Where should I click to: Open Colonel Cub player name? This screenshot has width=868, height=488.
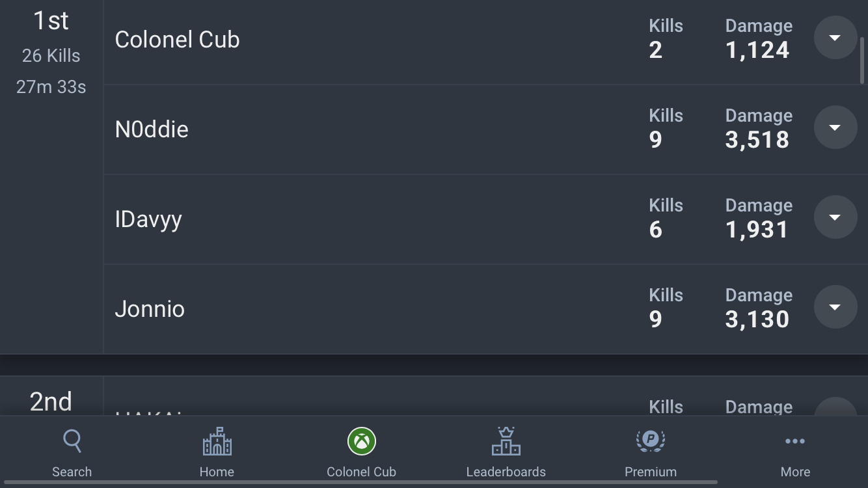[x=178, y=40]
